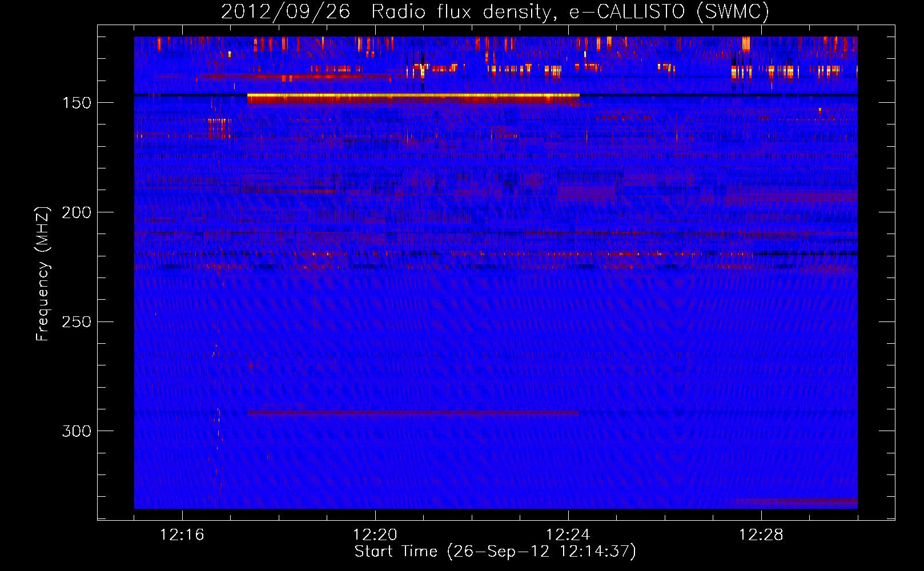
Task: Click the 150 frequency tick label
Action: click(77, 103)
